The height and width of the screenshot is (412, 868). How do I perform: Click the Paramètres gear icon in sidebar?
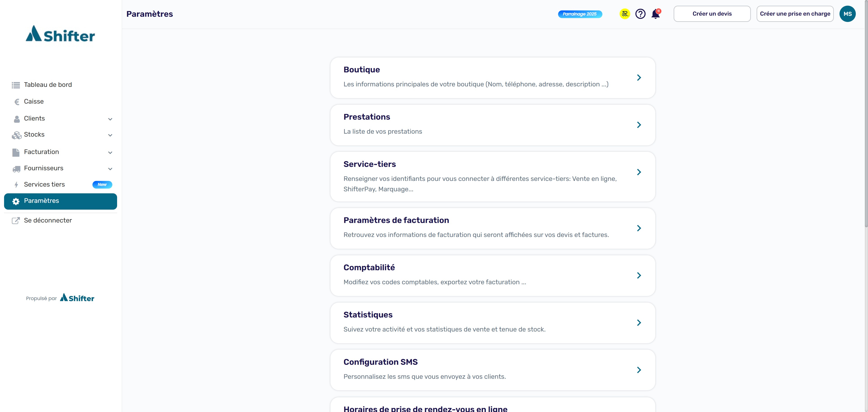[x=16, y=201]
